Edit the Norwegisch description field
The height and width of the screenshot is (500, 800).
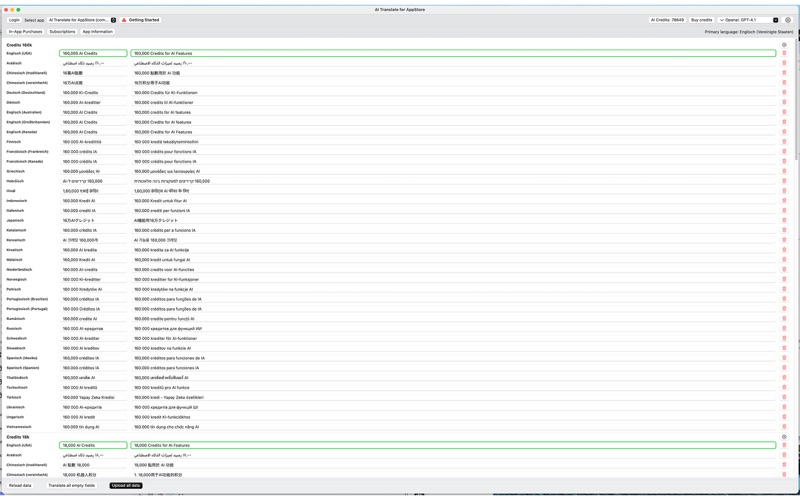[453, 279]
